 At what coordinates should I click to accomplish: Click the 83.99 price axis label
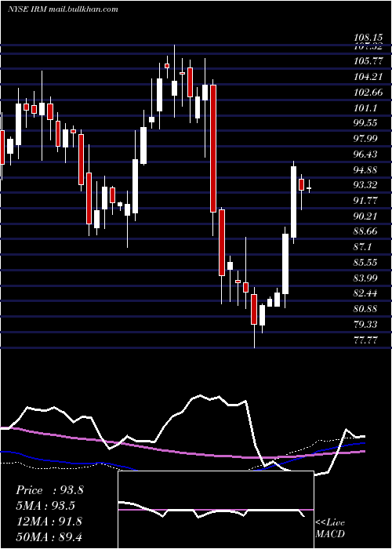coord(366,278)
